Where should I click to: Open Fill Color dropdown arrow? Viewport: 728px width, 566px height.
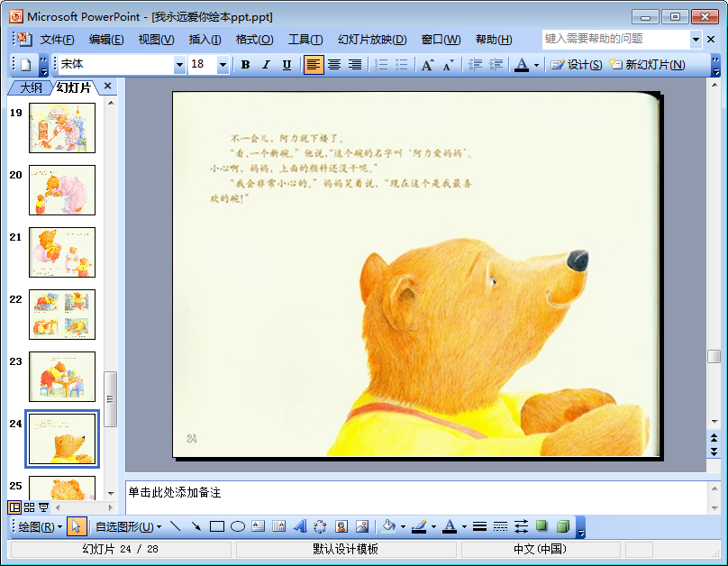pyautogui.click(x=403, y=526)
